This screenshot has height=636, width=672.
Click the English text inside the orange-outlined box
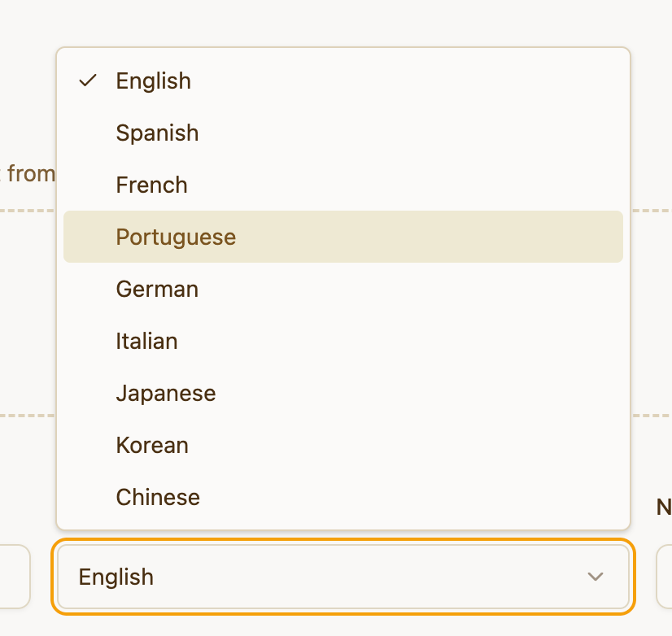pos(116,577)
